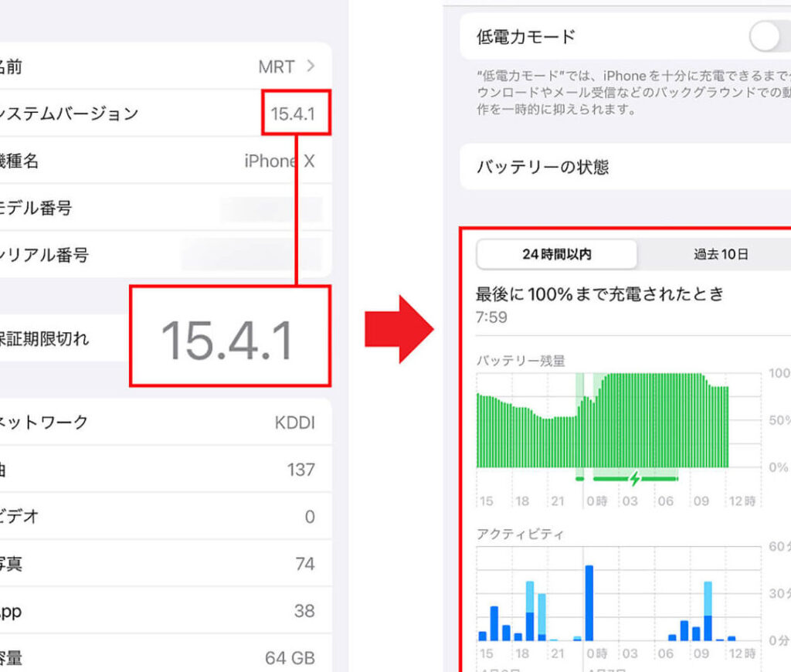
Task: Click the enlarged 15.4.1 callout box
Action: click(229, 338)
